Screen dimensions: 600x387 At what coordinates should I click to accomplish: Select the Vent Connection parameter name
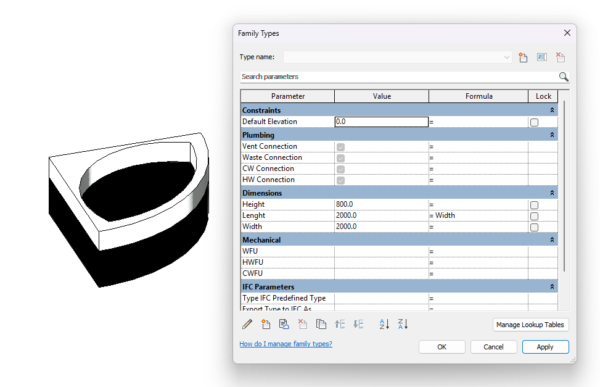[x=270, y=146]
